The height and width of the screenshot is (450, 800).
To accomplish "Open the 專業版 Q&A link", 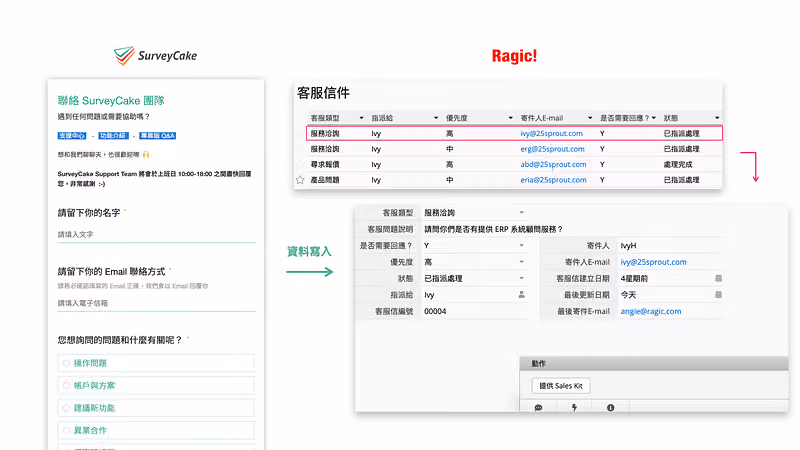I will [158, 136].
